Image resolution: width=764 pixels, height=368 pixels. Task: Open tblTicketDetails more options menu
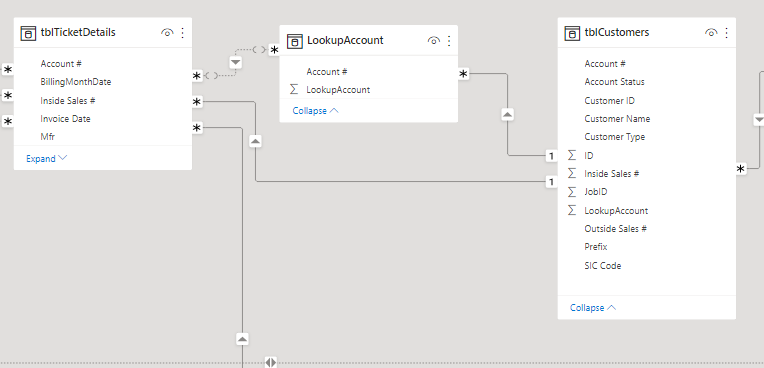tap(183, 33)
